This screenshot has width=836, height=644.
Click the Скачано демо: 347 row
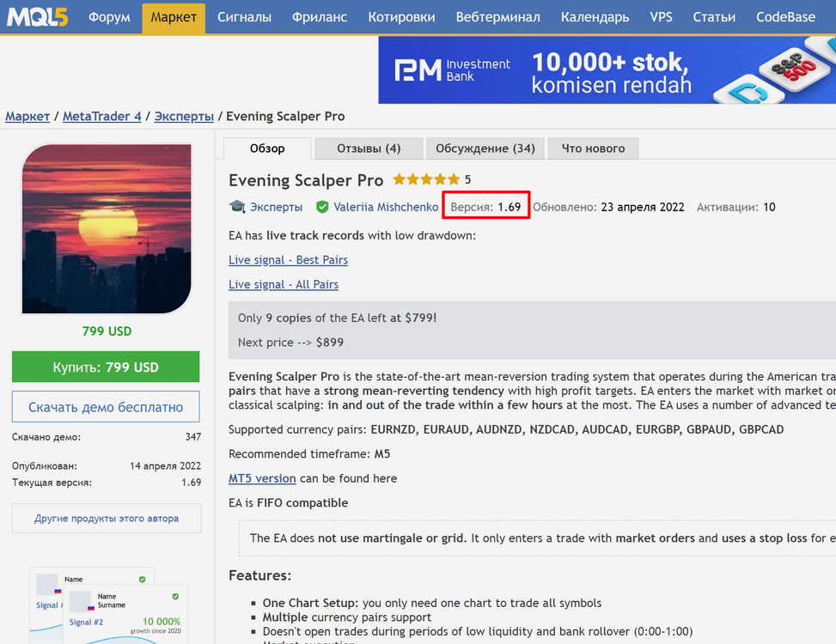(x=107, y=437)
